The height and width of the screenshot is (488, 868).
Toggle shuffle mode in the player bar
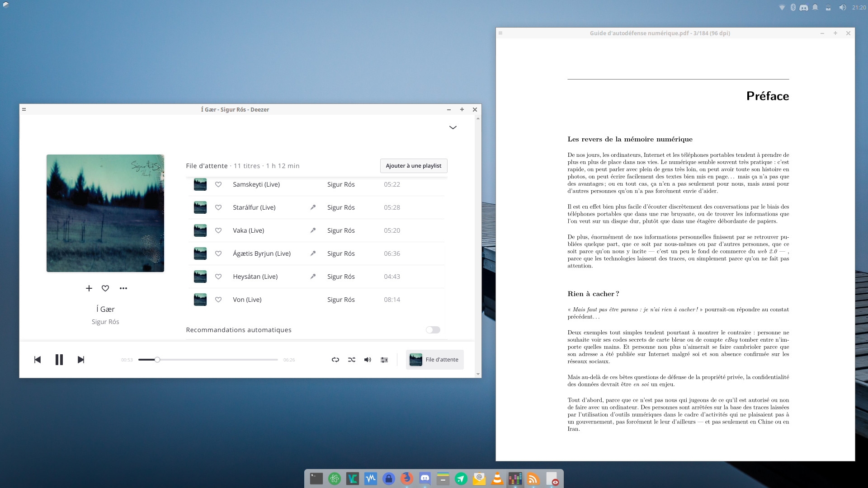click(x=352, y=360)
